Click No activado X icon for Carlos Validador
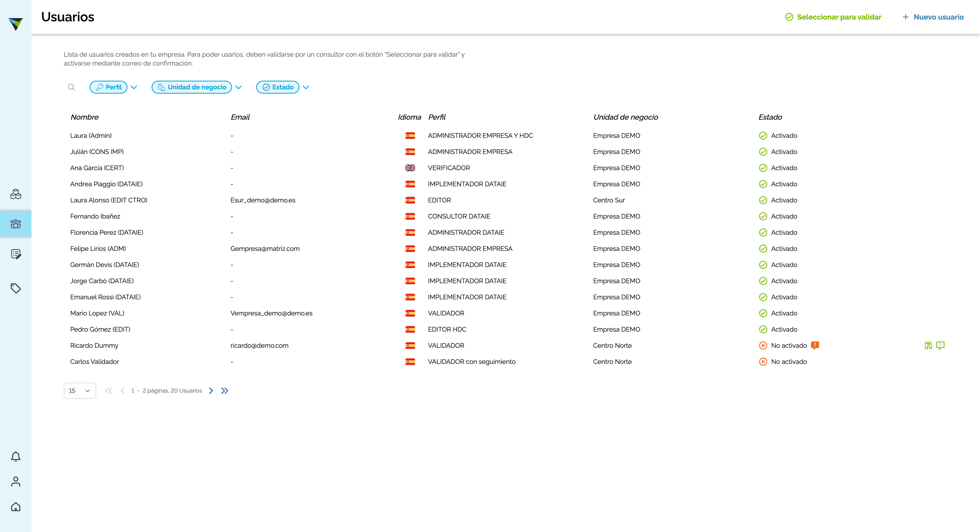The image size is (980, 532). click(763, 362)
